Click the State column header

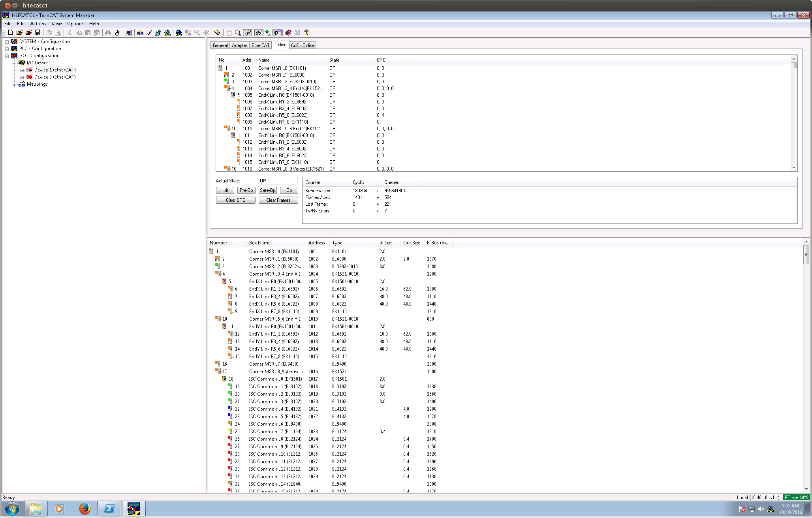(x=350, y=60)
